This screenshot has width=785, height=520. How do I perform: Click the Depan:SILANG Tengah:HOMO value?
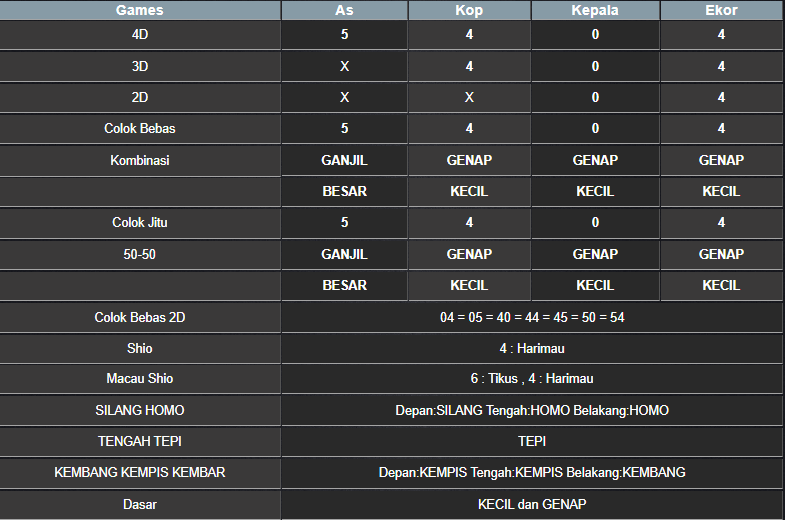pos(532,410)
